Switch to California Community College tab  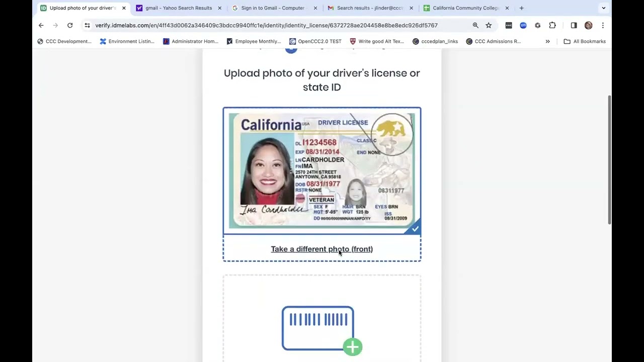[x=466, y=8]
